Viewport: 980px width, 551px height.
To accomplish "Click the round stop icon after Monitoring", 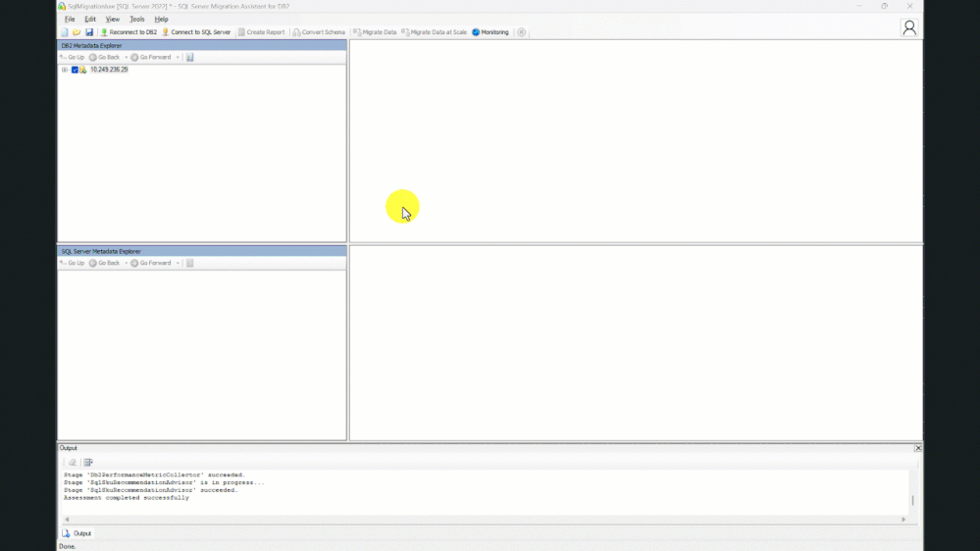I will click(521, 31).
